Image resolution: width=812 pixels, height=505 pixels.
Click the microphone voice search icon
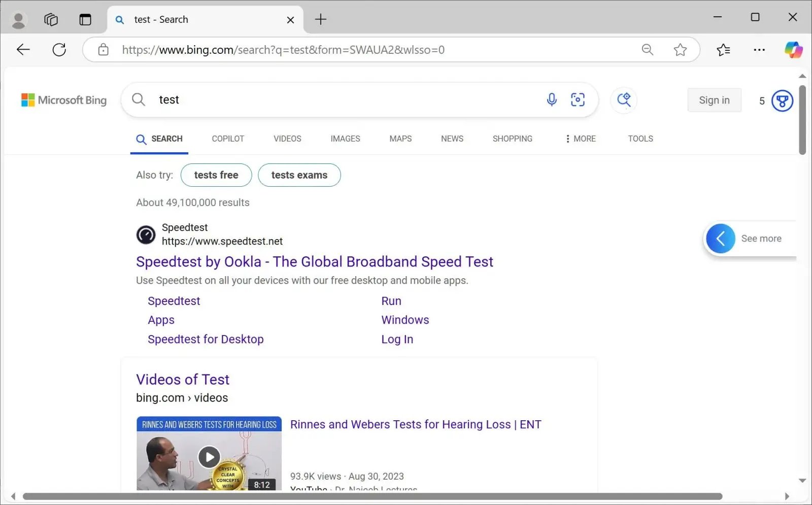click(552, 99)
